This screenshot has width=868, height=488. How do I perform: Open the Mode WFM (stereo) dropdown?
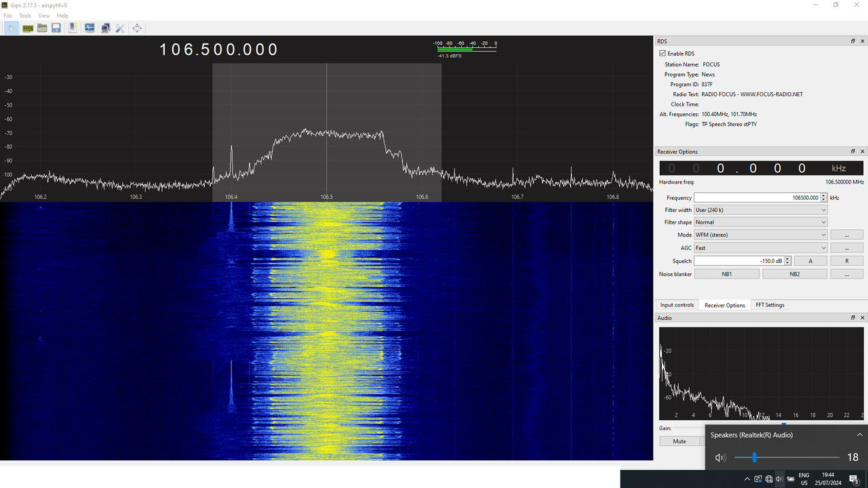[761, 235]
